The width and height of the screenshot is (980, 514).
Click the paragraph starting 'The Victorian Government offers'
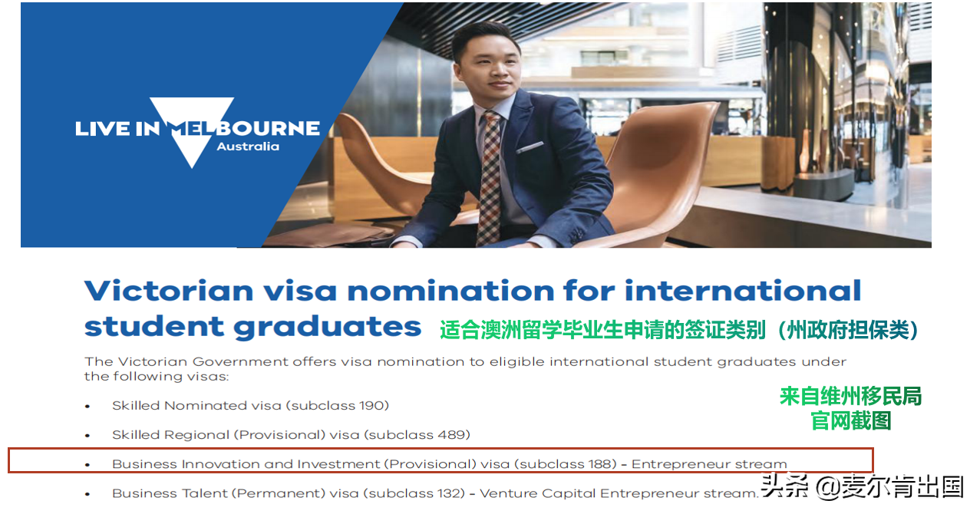tap(465, 368)
